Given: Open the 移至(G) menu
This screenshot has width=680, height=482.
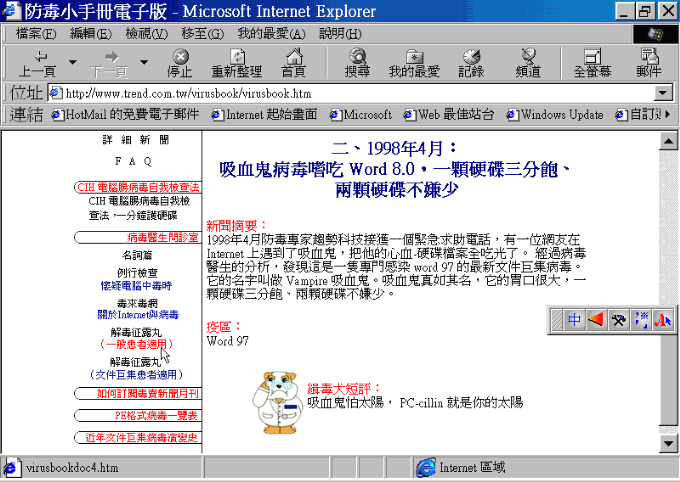Looking at the screenshot, I should pos(203,34).
